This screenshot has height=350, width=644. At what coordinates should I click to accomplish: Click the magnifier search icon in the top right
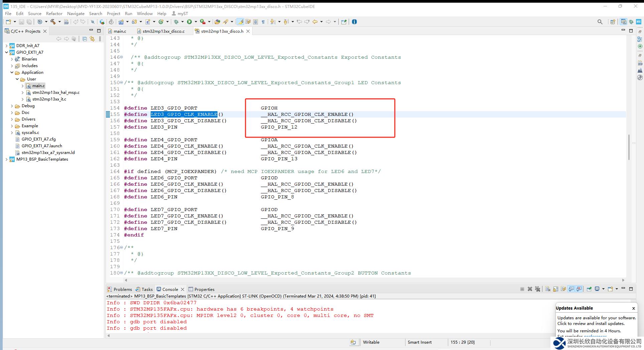tap(600, 22)
